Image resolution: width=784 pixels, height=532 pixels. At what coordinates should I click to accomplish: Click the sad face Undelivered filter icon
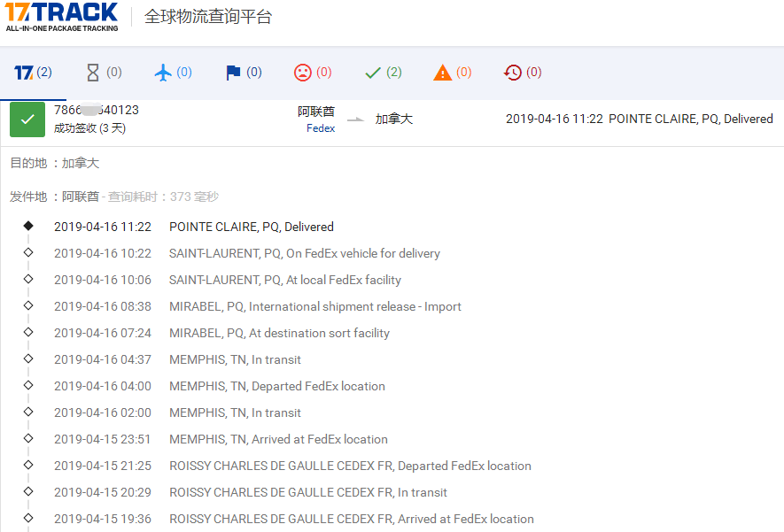coord(301,72)
